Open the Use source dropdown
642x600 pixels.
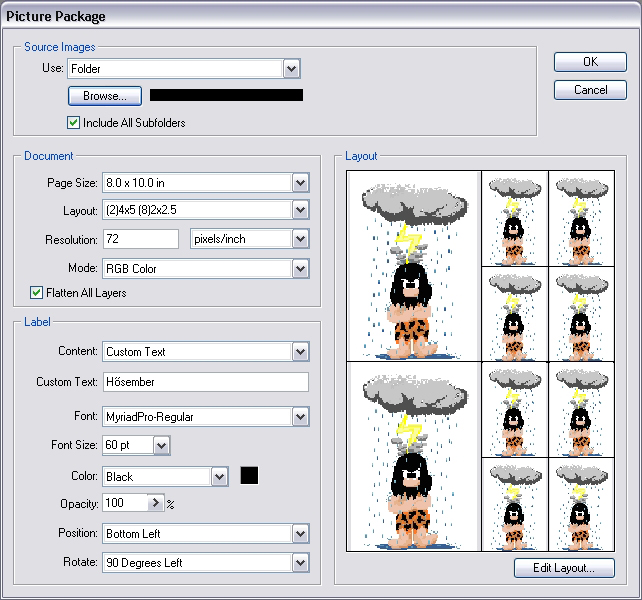[x=291, y=69]
